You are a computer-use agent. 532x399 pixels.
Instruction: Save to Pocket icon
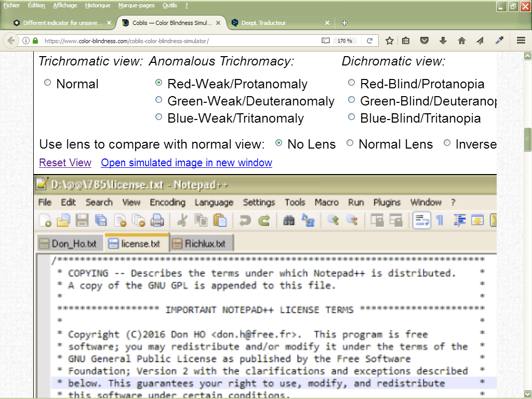[424, 41]
